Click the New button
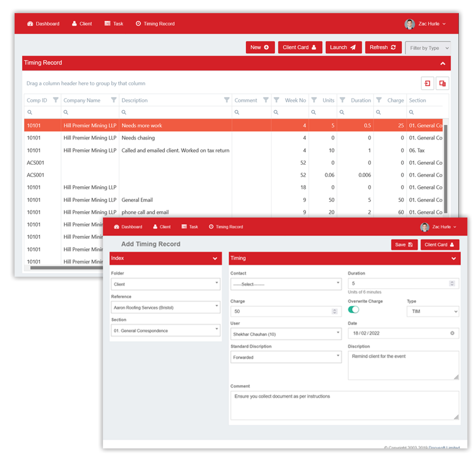 point(260,47)
